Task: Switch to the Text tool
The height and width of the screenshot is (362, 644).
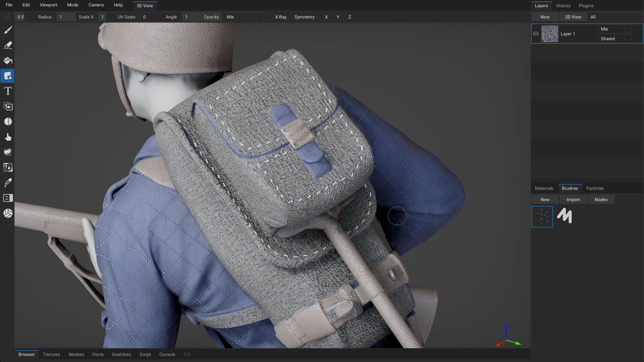Action: (7, 91)
